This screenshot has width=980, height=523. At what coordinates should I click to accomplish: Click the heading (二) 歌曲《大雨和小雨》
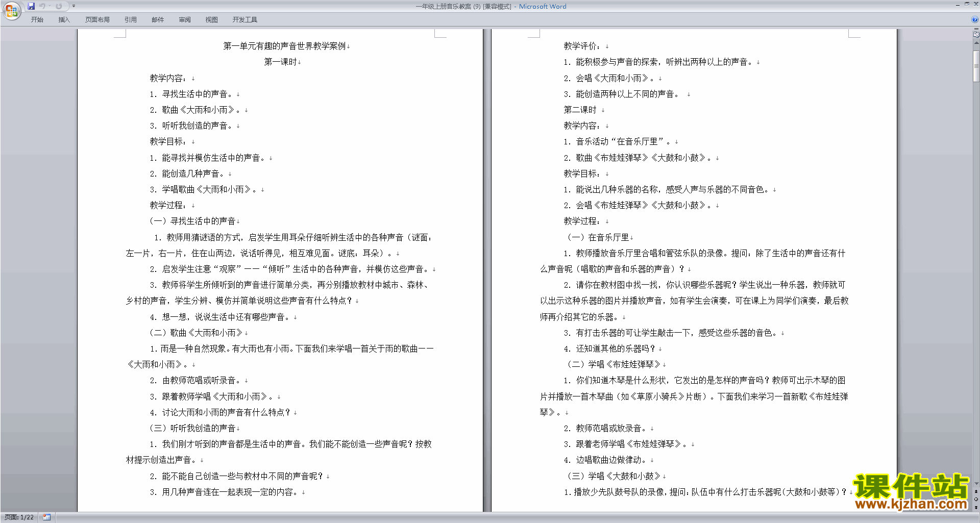(x=196, y=333)
